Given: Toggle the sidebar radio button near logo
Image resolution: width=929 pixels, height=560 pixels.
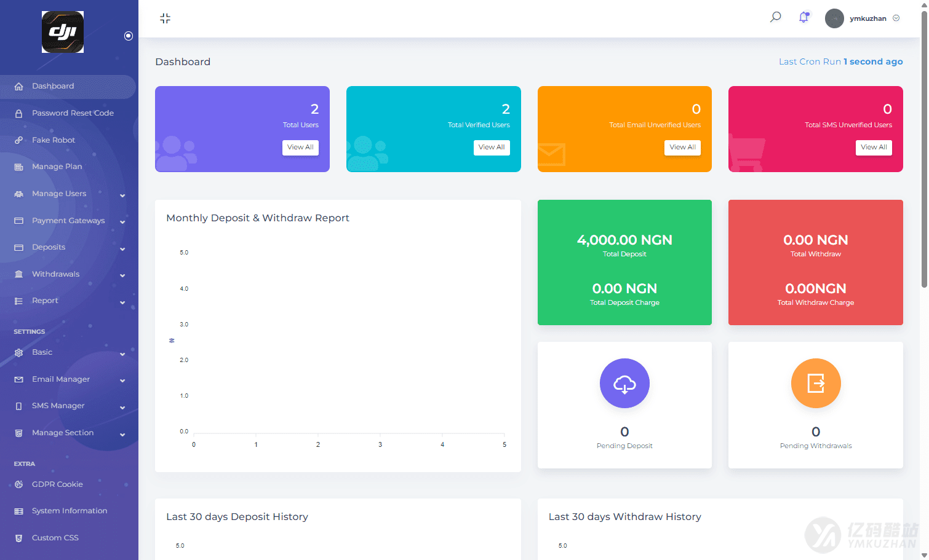Looking at the screenshot, I should pos(129,36).
